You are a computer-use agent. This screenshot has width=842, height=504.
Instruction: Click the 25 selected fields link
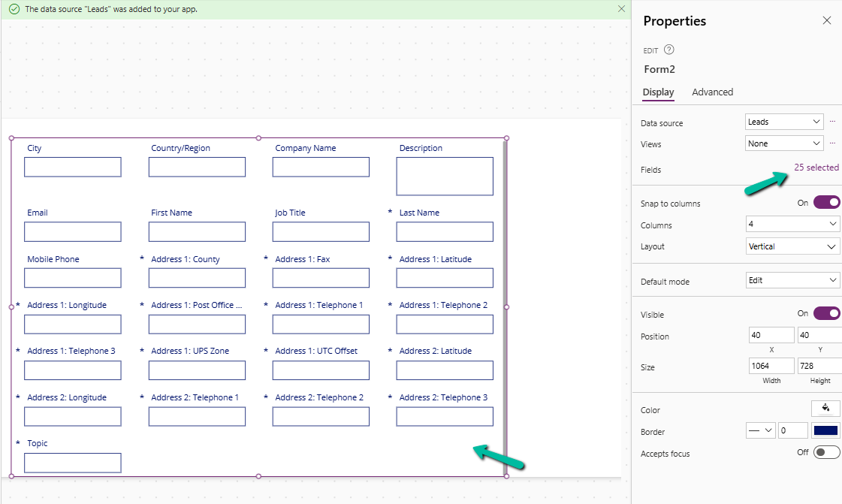tap(816, 167)
